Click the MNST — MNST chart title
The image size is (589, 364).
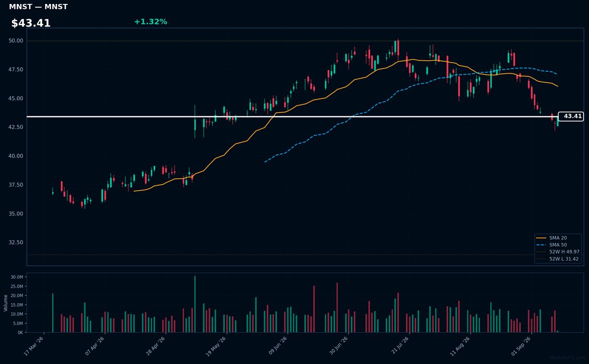tap(38, 7)
